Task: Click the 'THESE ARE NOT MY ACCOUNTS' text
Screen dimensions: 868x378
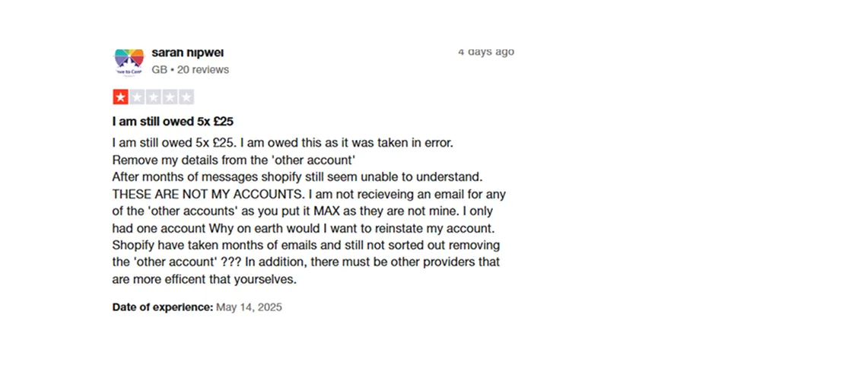Action: [x=199, y=194]
